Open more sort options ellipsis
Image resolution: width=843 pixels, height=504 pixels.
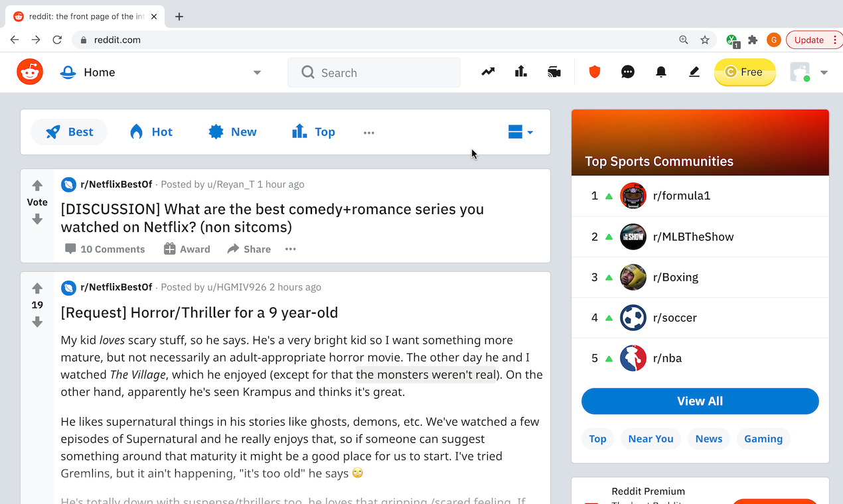pos(369,133)
